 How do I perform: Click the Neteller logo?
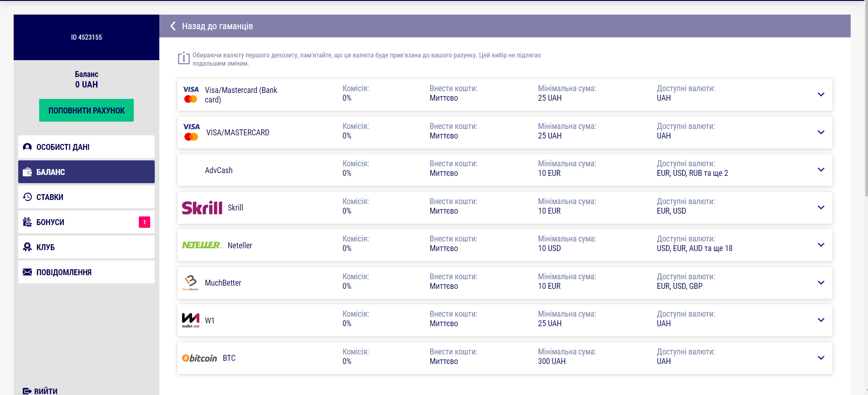coord(202,245)
